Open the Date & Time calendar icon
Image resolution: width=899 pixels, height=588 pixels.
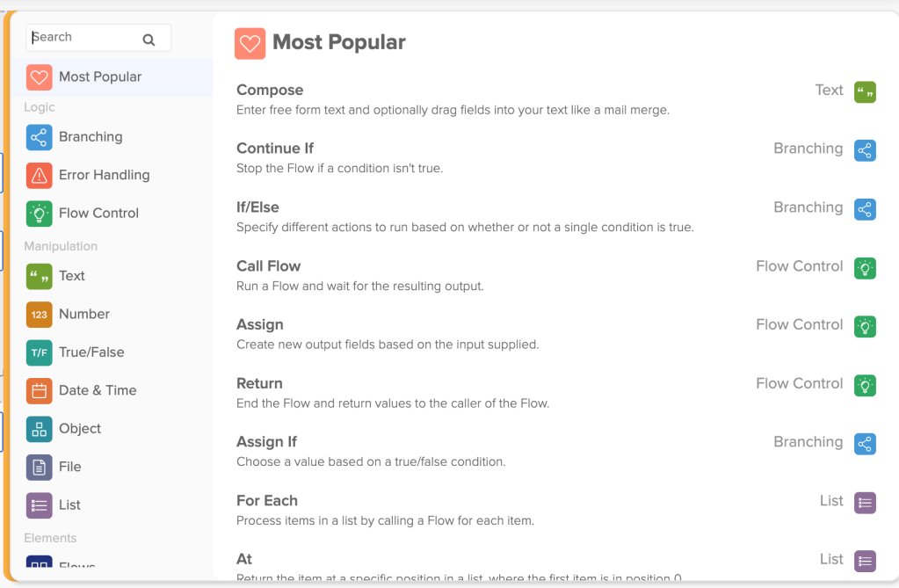(39, 390)
